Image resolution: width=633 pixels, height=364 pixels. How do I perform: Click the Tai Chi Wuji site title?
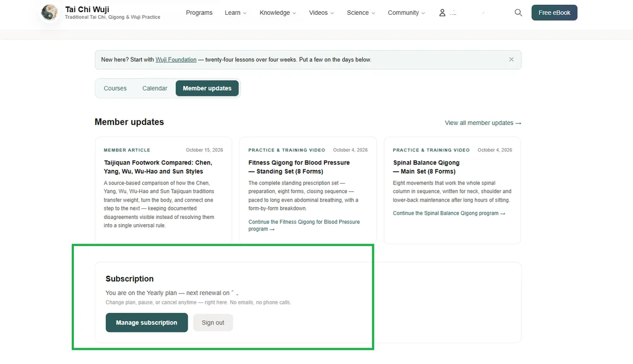tap(87, 9)
